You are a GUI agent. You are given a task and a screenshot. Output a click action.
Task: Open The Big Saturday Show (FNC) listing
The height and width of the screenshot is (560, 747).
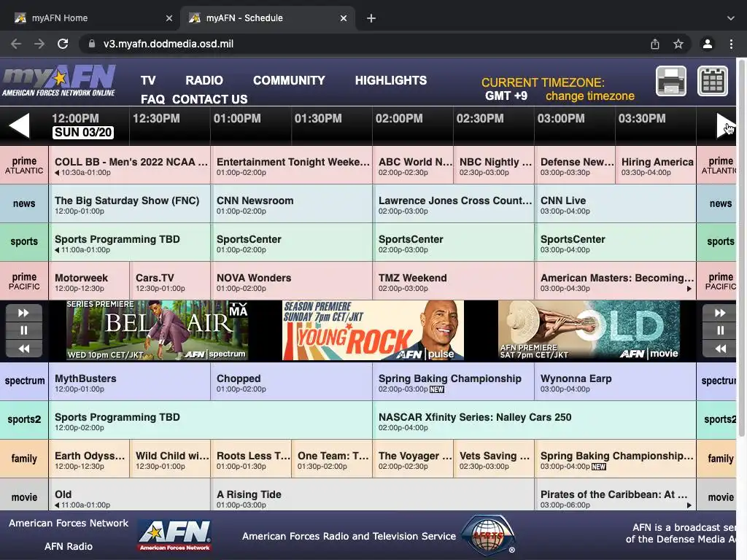tap(130, 204)
